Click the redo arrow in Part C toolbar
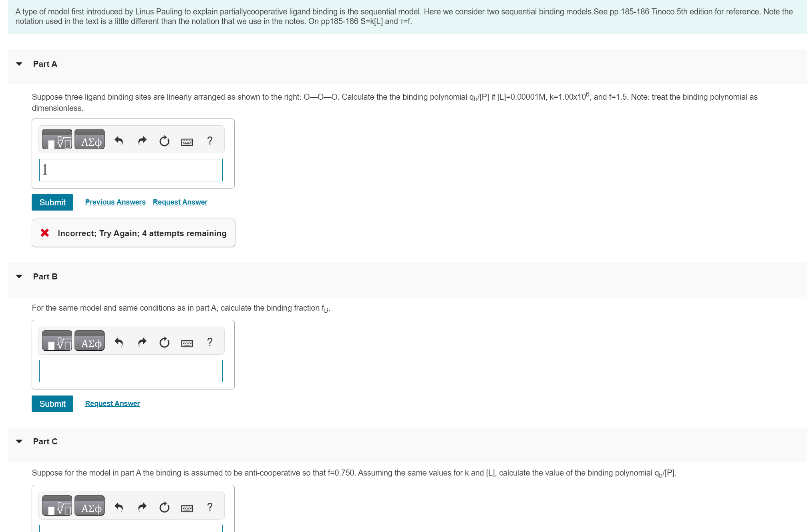The height and width of the screenshot is (532, 809). pos(142,507)
